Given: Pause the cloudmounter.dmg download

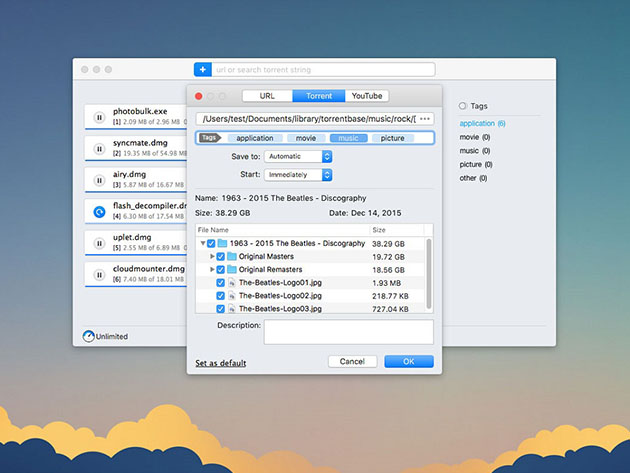Looking at the screenshot, I should click(x=99, y=274).
